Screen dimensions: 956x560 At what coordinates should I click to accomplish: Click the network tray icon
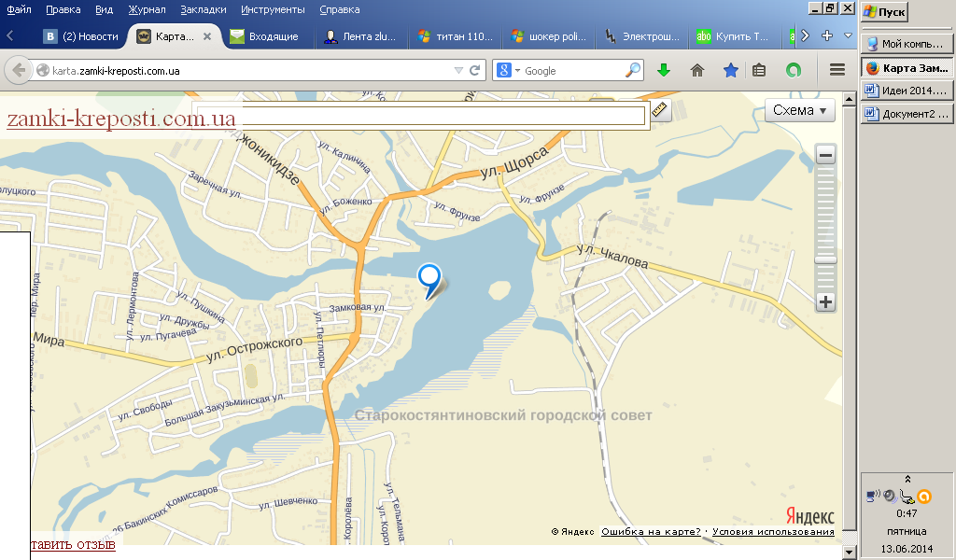(873, 497)
